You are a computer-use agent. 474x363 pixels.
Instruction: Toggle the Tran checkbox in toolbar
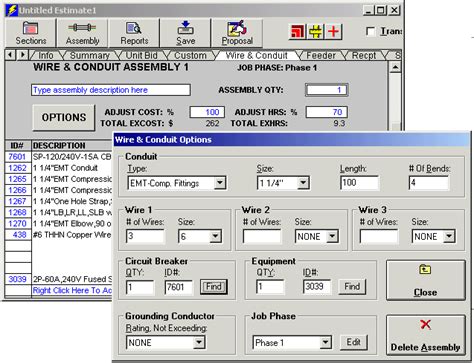[370, 31]
